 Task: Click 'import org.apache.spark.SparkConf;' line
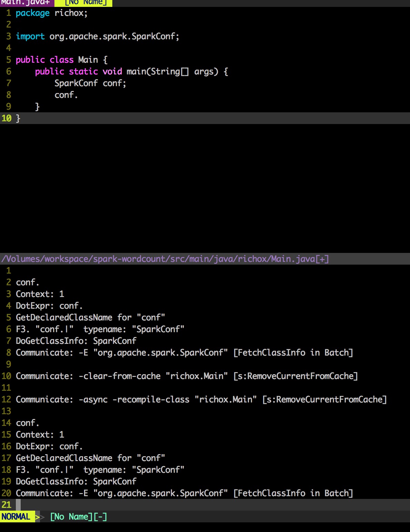click(98, 37)
